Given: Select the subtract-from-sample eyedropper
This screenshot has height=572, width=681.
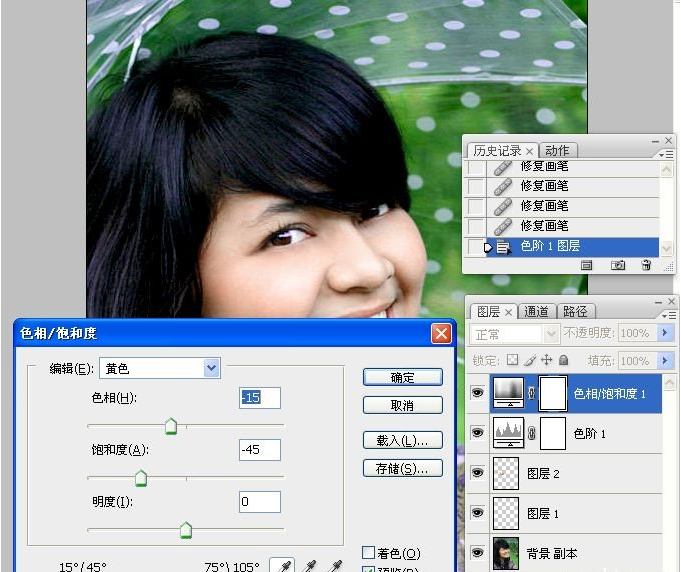Looking at the screenshot, I should coord(335,565).
